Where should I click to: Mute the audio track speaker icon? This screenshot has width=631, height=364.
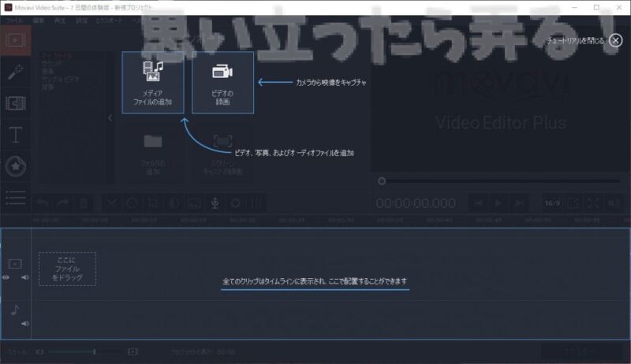pyautogui.click(x=25, y=323)
